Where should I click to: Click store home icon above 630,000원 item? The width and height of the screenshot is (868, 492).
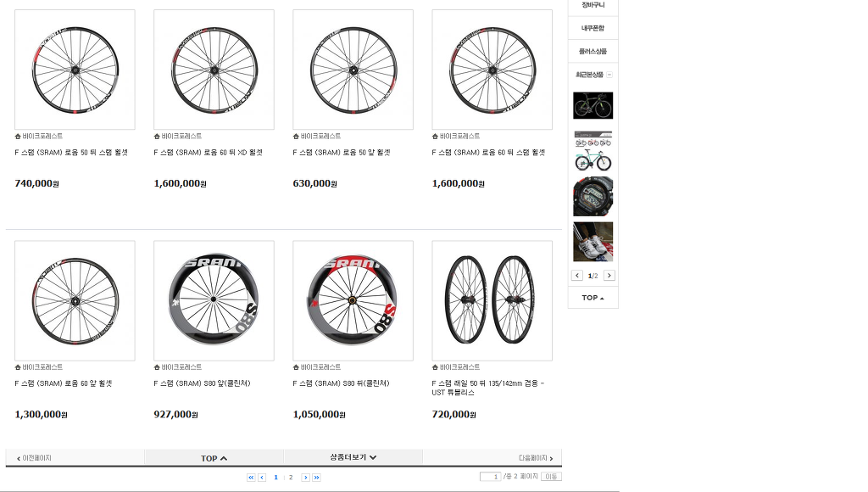(296, 137)
